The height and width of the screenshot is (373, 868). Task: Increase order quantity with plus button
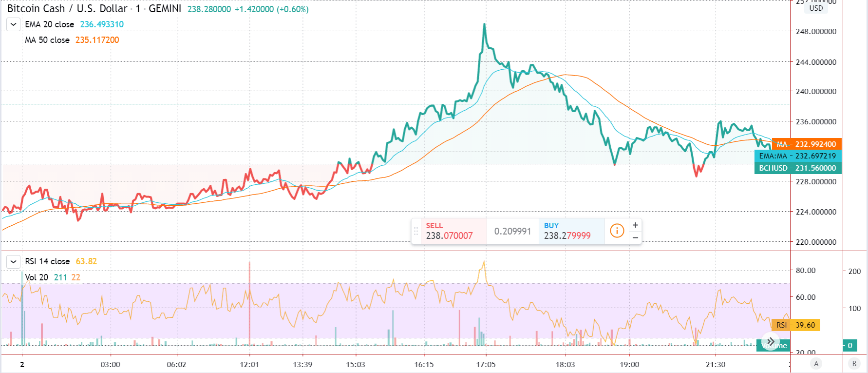click(x=635, y=225)
